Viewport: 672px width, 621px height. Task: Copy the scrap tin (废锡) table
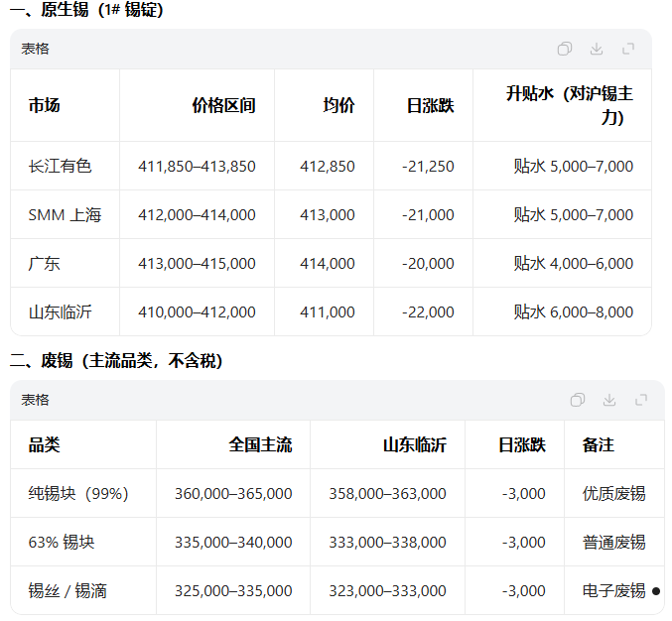(x=578, y=400)
